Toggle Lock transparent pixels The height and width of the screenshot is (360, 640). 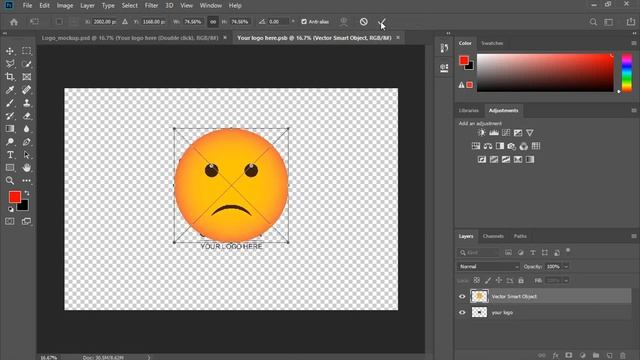coord(476,280)
